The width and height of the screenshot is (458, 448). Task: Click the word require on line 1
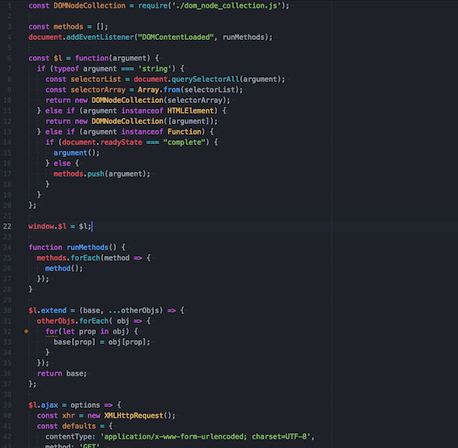pos(153,6)
